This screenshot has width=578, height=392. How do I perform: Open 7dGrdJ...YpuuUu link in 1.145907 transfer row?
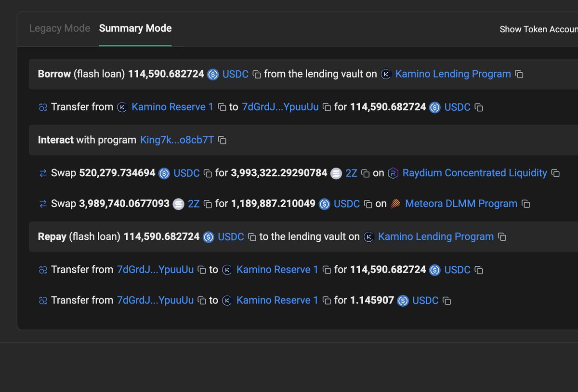[156, 300]
